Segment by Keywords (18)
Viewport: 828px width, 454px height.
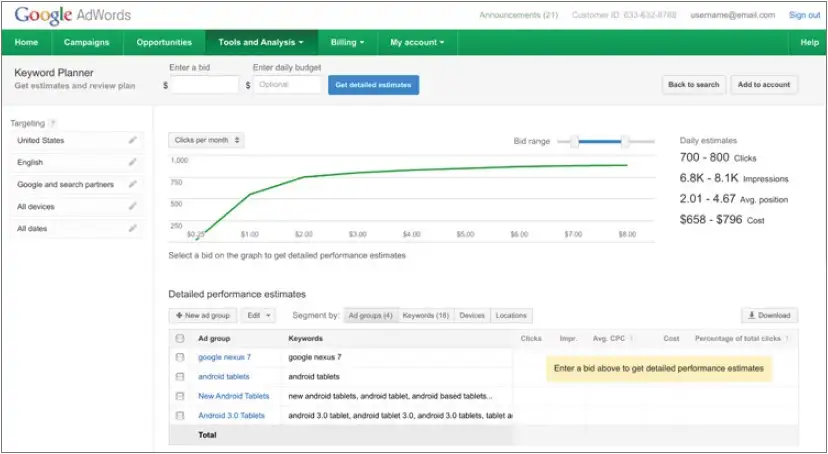(426, 316)
